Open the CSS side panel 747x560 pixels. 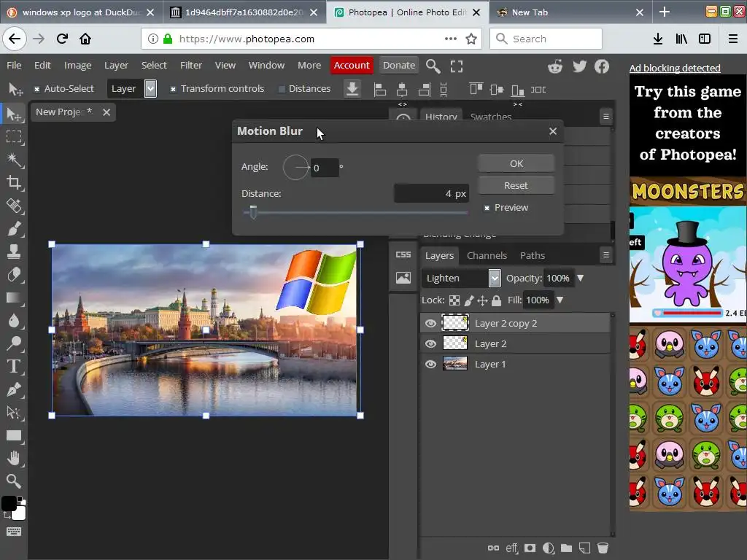click(403, 254)
